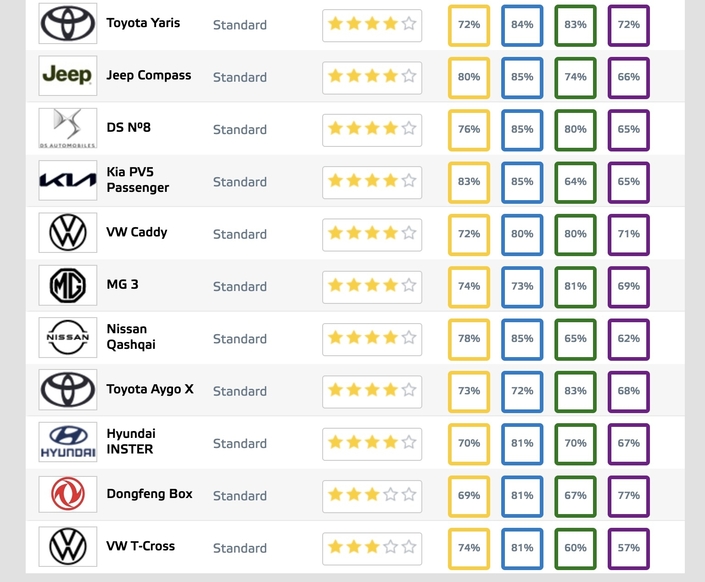Select the Dongfeng red logo
The width and height of the screenshot is (705, 582).
pyautogui.click(x=68, y=495)
